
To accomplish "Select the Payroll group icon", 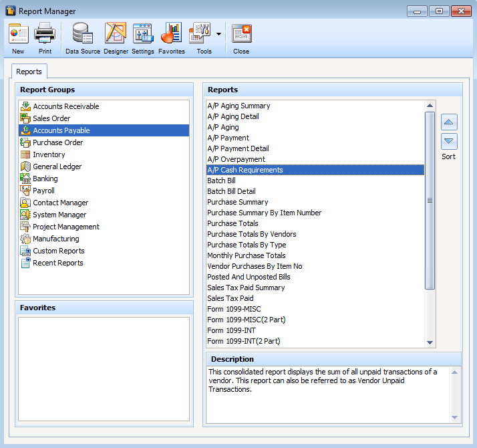I will (25, 191).
